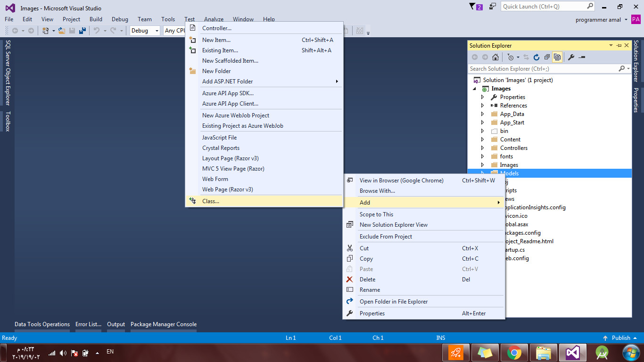Open the Debug configuration dropdown
644x362 pixels.
[x=145, y=31]
